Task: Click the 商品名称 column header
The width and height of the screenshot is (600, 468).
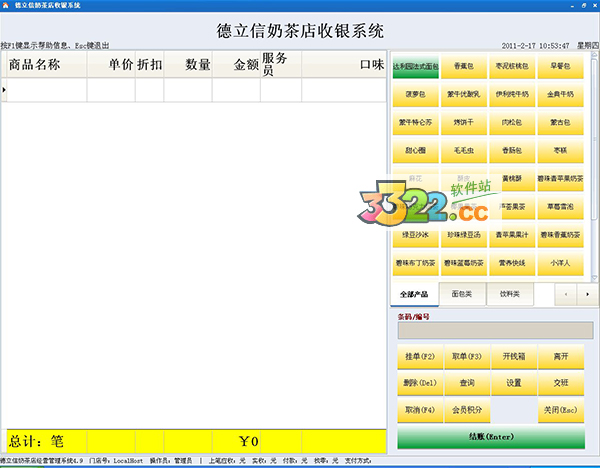Action: [x=44, y=65]
